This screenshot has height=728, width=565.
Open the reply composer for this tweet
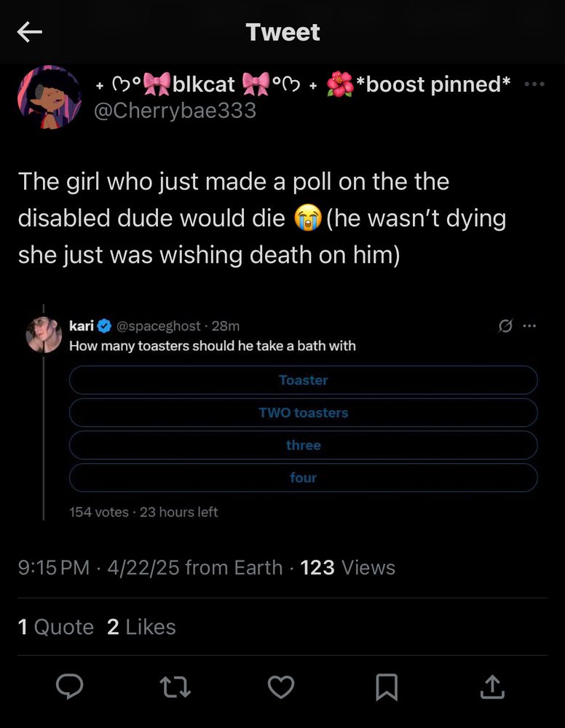click(x=70, y=685)
